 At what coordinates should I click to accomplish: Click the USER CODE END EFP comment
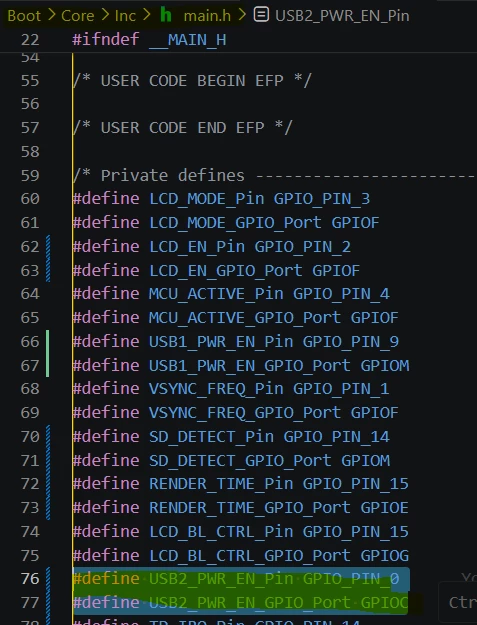point(183,128)
